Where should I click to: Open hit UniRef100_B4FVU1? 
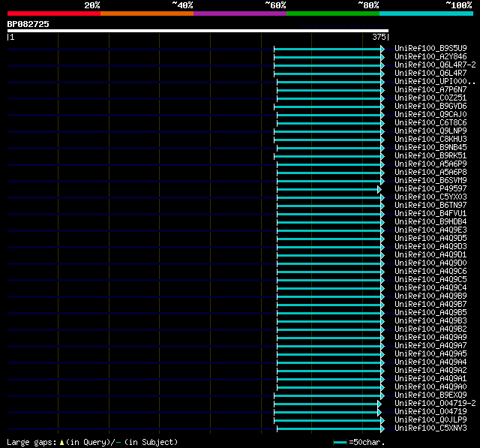tap(430, 214)
